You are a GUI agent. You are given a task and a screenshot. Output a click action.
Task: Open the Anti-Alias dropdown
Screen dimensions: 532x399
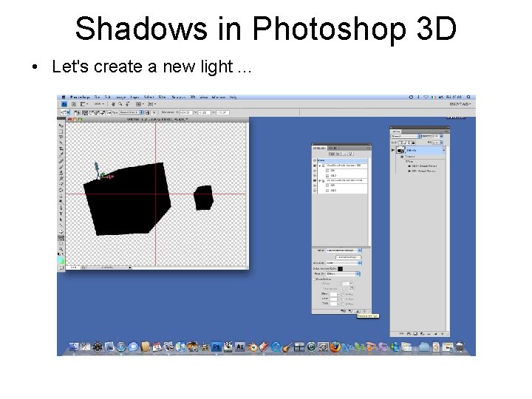[x=344, y=263]
